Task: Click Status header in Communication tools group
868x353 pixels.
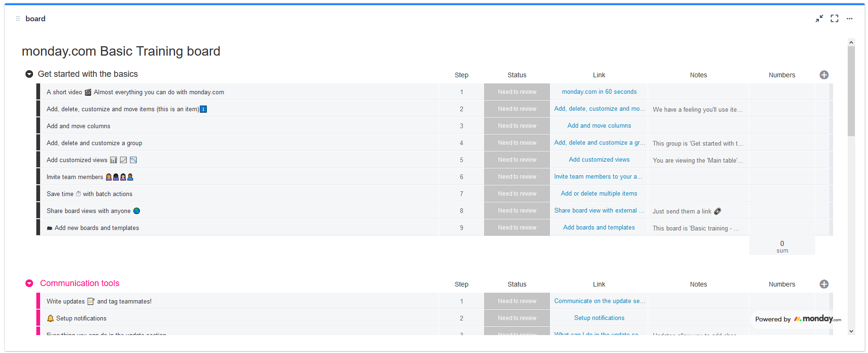Action: click(x=517, y=284)
